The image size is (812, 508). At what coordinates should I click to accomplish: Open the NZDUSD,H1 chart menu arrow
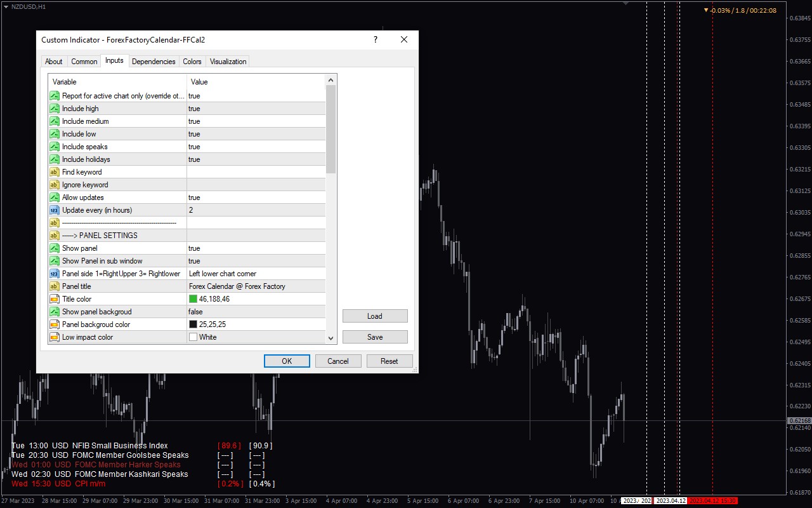click(x=6, y=6)
